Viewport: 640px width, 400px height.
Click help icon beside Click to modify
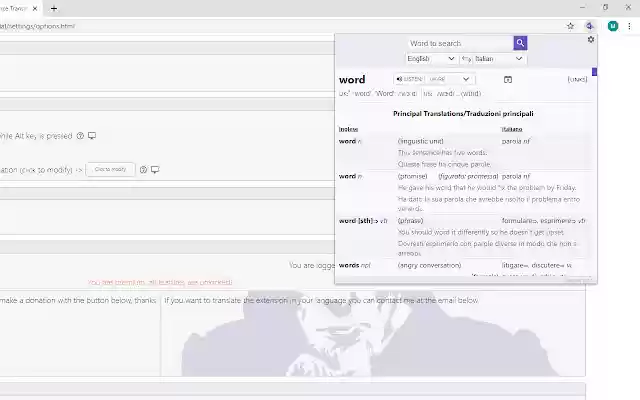pos(143,169)
